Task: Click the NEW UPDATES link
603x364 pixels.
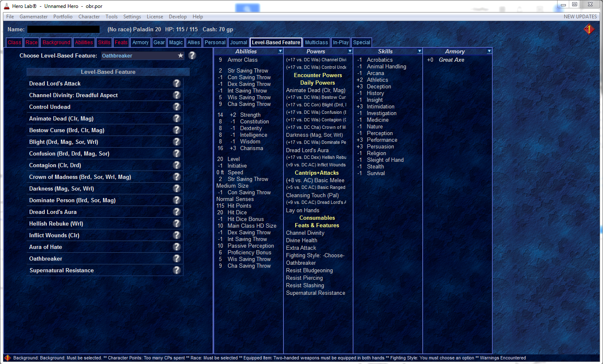Action: pos(580,17)
